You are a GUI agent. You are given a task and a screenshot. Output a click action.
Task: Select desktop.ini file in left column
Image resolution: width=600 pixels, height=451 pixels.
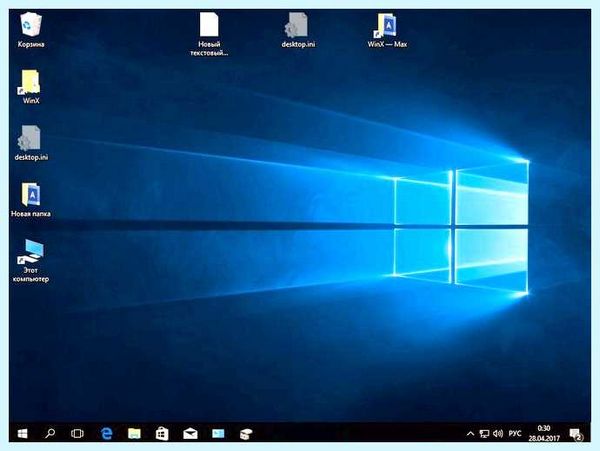click(x=31, y=143)
